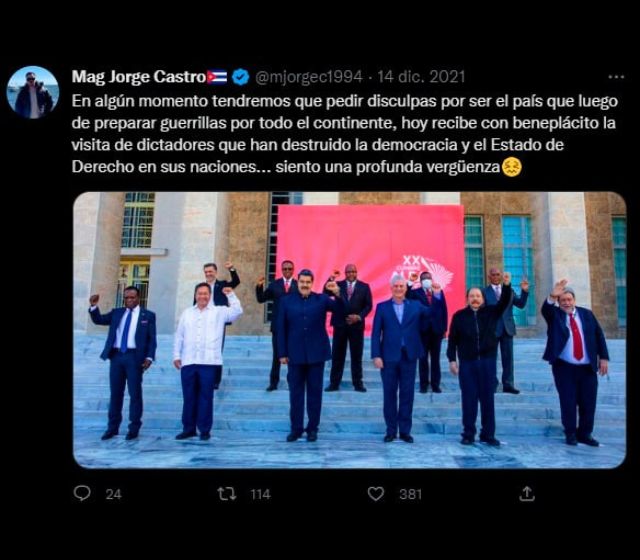Click the reply speech bubble icon
640x560 pixels.
pyautogui.click(x=82, y=493)
